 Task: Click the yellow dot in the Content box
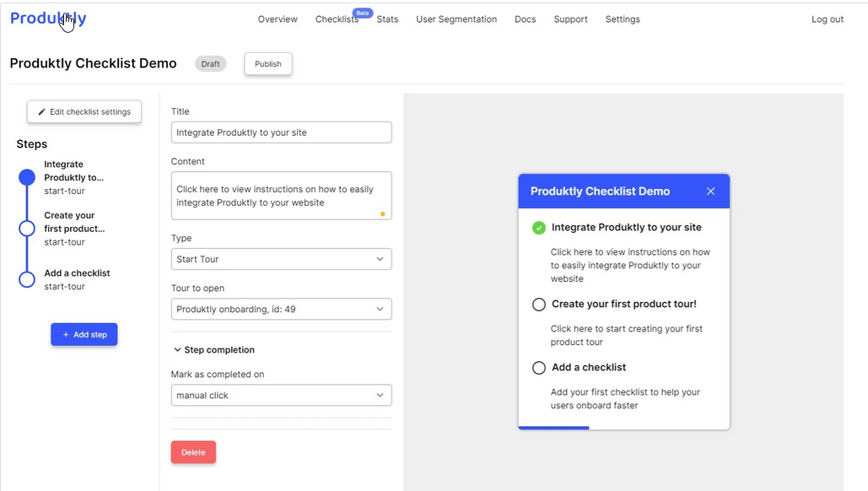(381, 214)
